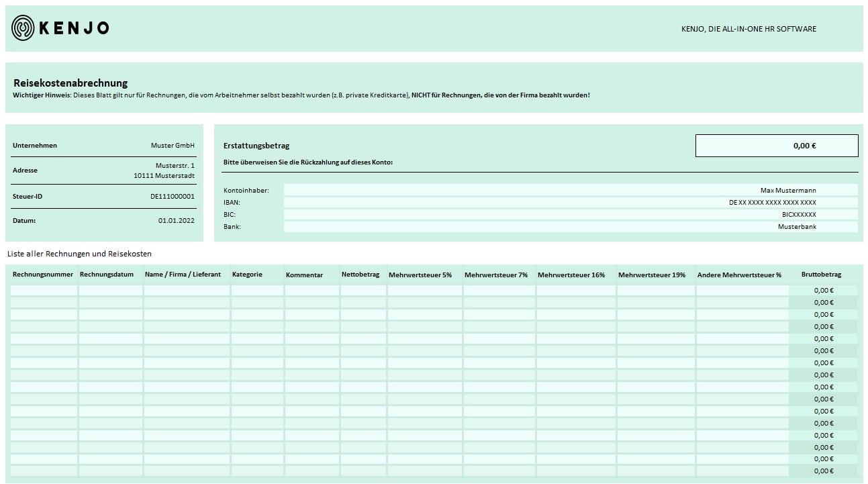Screen dimensions: 868x484
Task: Select the Unternehmen label
Action: tap(35, 146)
